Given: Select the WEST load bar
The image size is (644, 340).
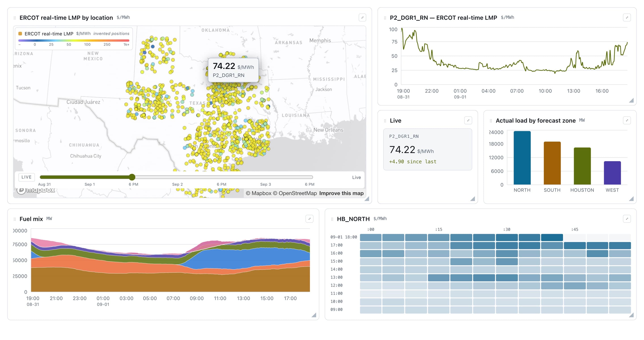Looking at the screenshot, I should point(612,173).
